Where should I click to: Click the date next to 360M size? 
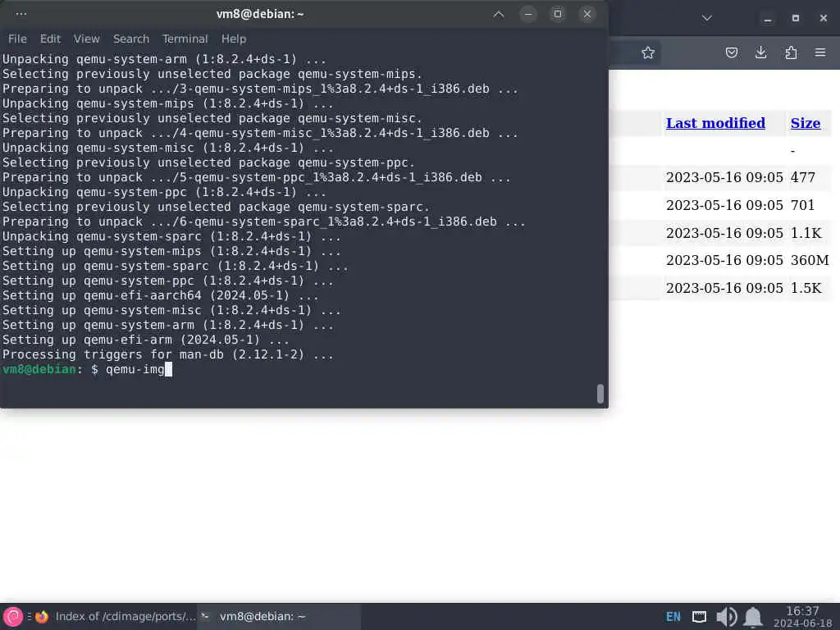click(724, 260)
